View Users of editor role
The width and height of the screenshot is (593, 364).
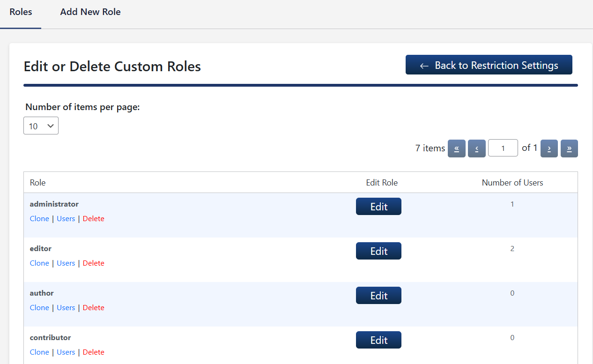(66, 263)
